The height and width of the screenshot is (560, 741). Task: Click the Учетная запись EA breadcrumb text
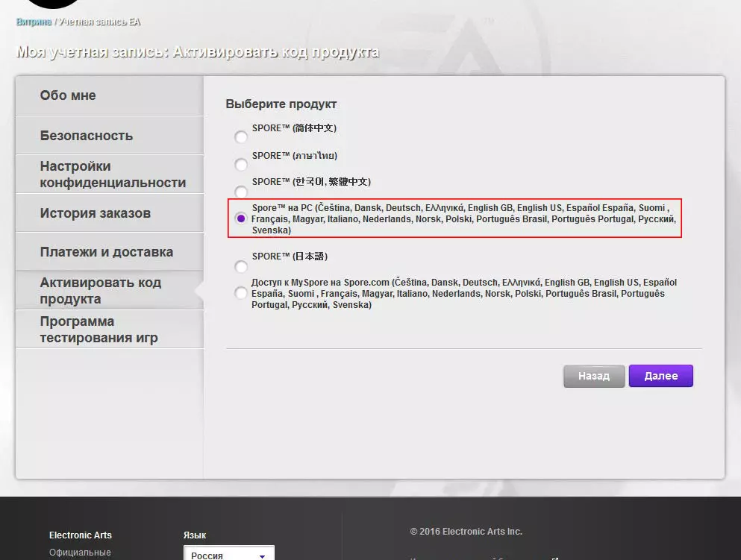click(x=99, y=22)
